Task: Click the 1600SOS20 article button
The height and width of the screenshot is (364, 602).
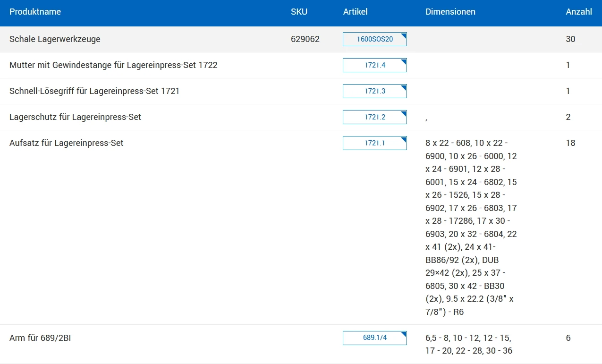Action: point(374,39)
